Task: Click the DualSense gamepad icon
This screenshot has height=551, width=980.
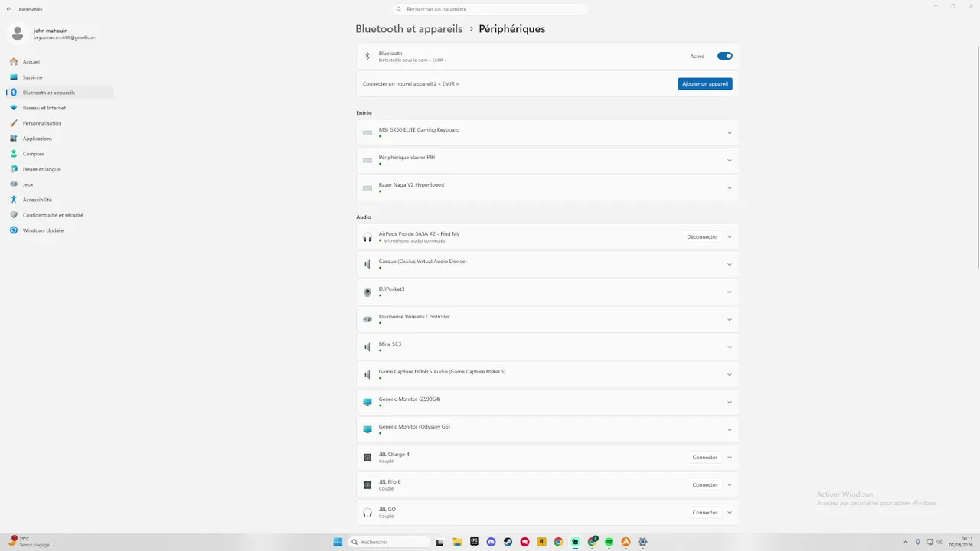Action: click(367, 320)
